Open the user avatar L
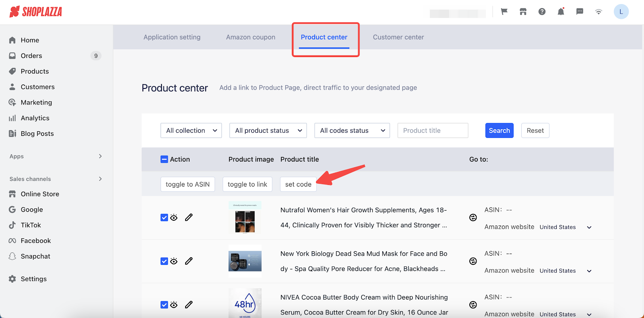This screenshot has width=644, height=318. coord(621,12)
